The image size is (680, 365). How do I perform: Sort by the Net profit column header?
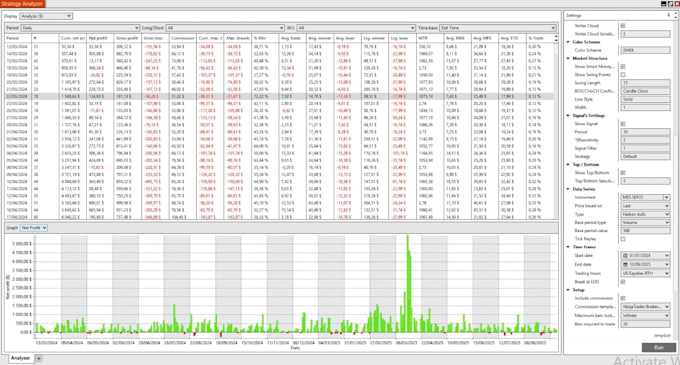click(x=100, y=38)
